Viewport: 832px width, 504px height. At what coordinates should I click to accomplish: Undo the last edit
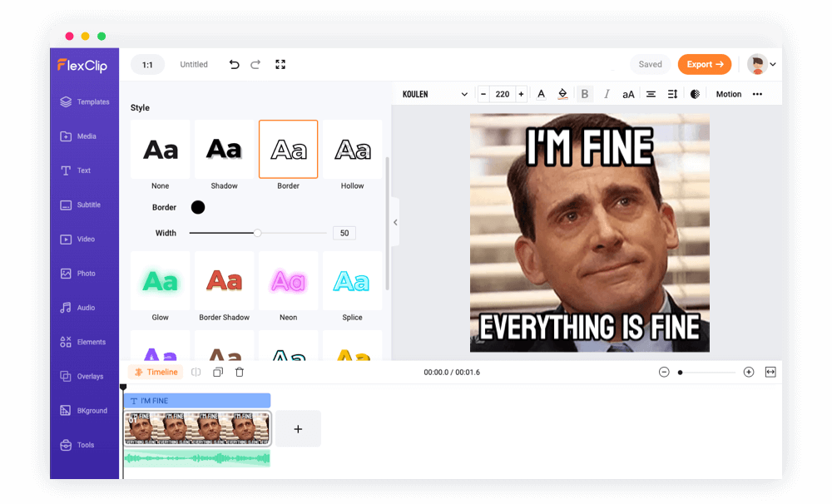234,64
